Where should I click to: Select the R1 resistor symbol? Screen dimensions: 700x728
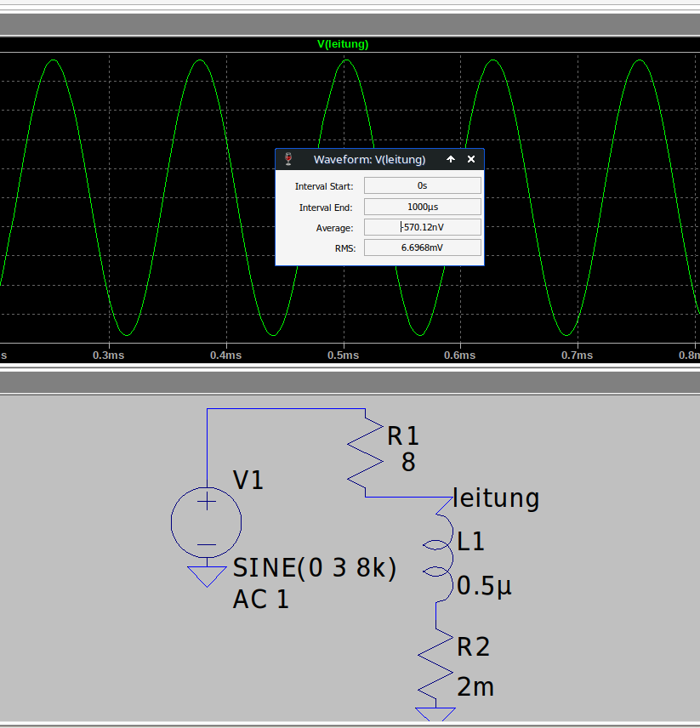pyautogui.click(x=365, y=456)
